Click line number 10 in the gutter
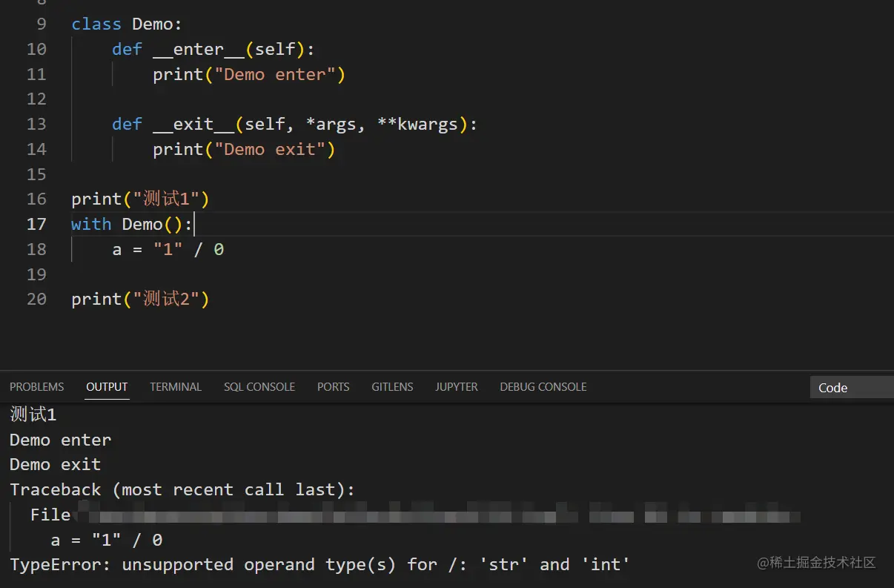Screen dimensions: 894x588 [36, 50]
